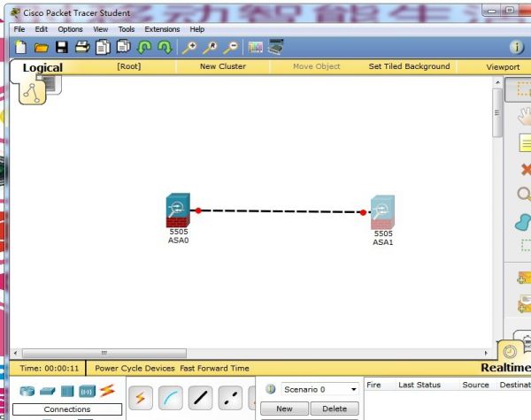Open the Extensions menu

click(162, 29)
